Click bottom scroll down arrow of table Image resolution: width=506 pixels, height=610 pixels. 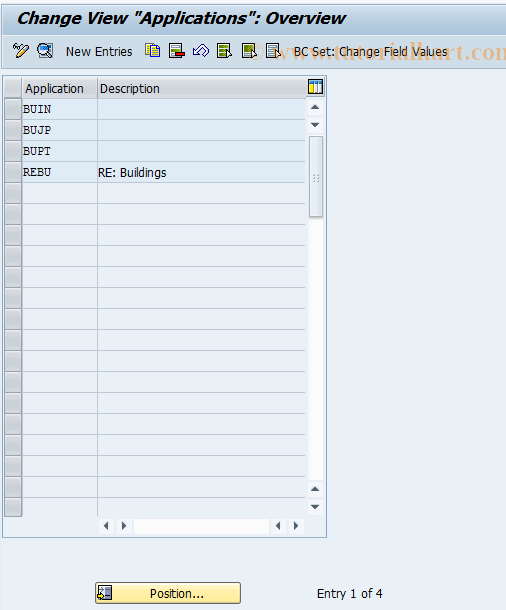pos(315,507)
